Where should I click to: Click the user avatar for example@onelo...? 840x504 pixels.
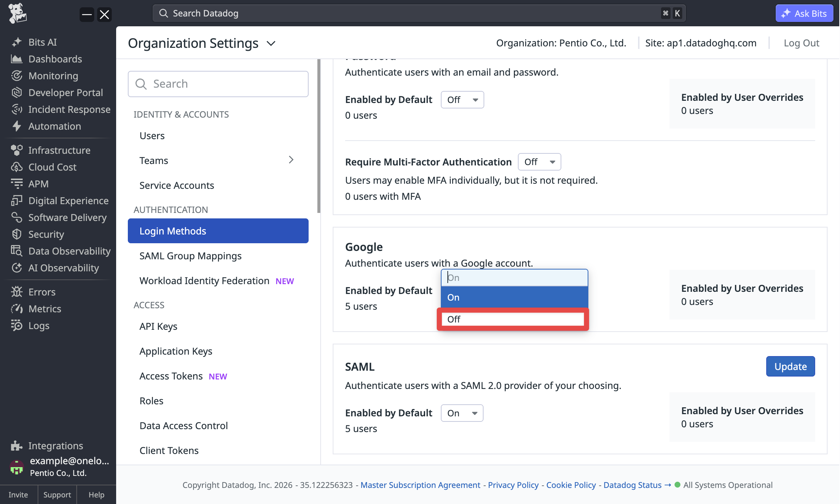[x=16, y=467]
